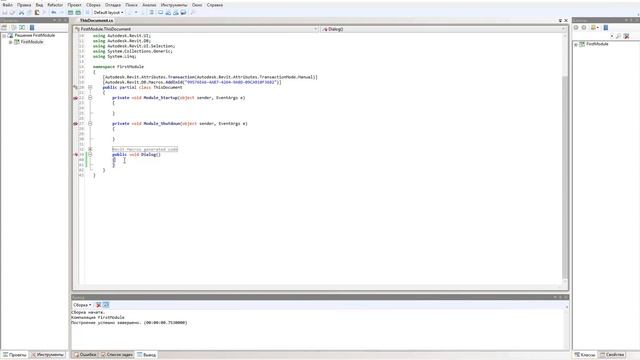Collapse the Module_Startup method fold marker
Screen dimensions: 640x360
90,98
